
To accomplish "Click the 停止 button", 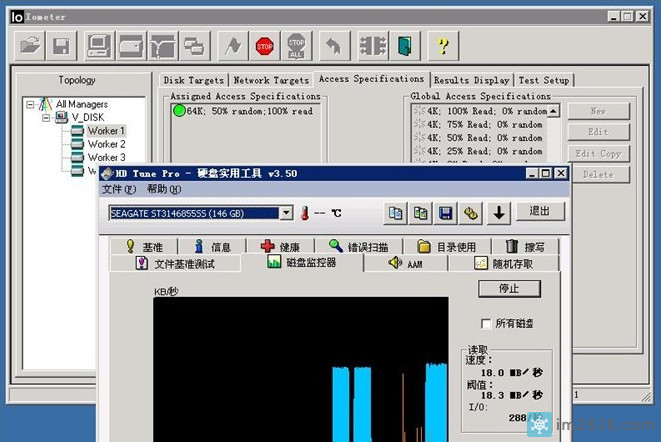I will tap(509, 288).
